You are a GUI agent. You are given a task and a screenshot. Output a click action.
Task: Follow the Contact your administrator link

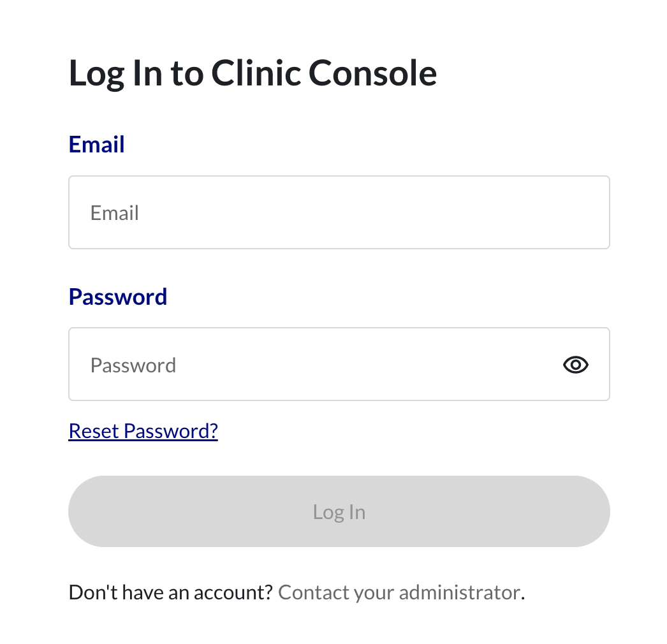click(x=399, y=592)
